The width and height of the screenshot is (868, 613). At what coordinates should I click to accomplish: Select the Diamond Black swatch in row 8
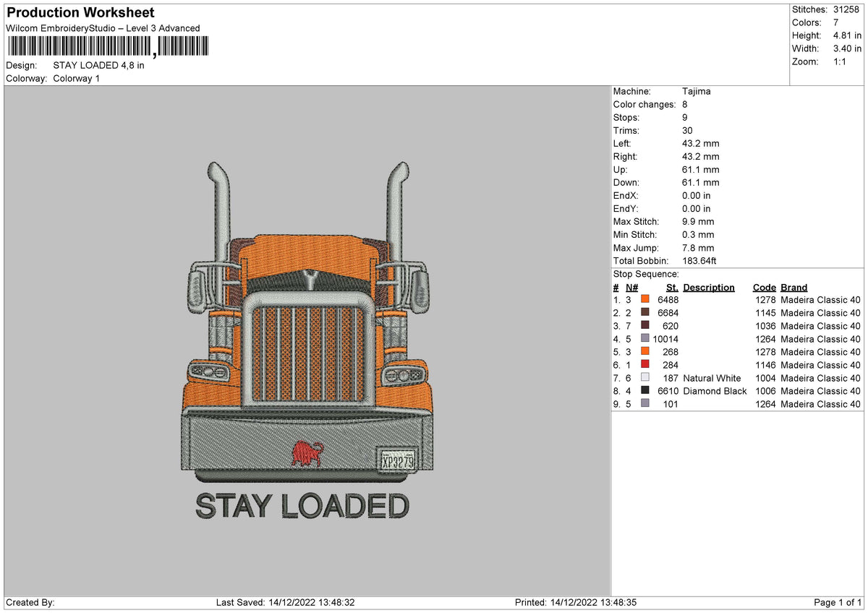[x=645, y=391]
